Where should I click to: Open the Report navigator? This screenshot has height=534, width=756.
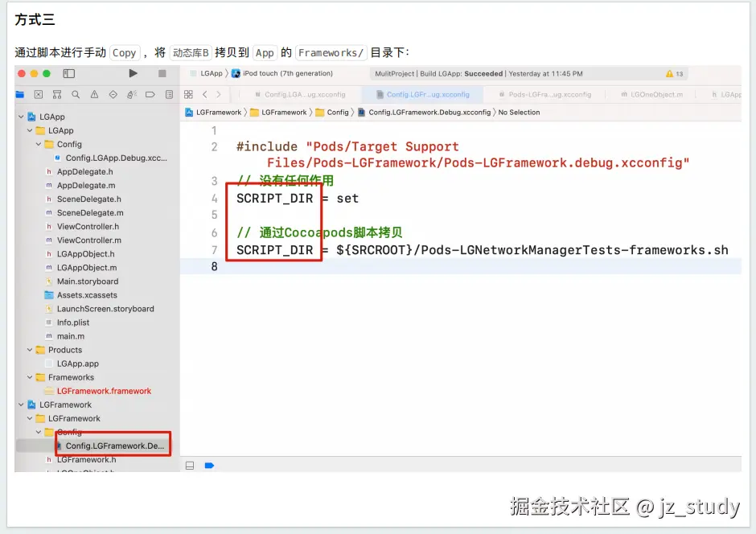pyautogui.click(x=169, y=94)
